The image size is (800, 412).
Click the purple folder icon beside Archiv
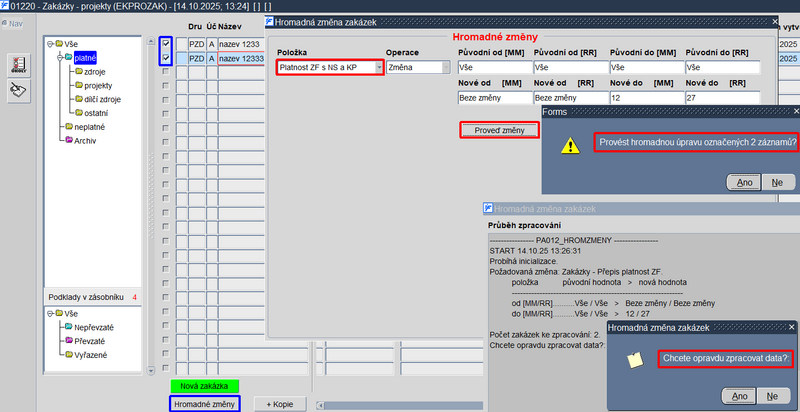69,140
